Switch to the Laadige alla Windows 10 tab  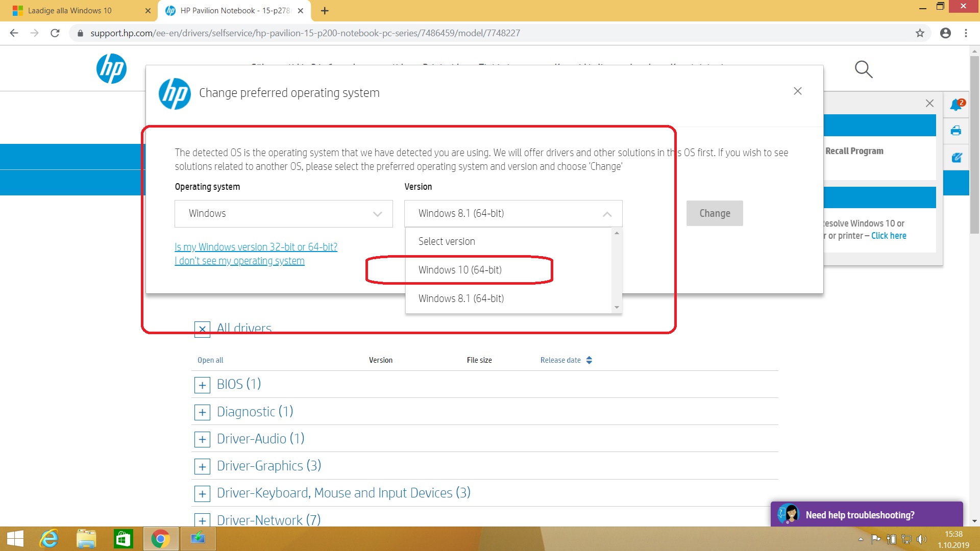coord(70,11)
